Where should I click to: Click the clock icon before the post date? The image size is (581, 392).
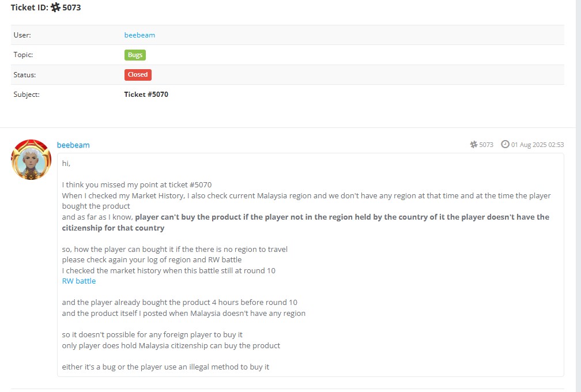[505, 144]
